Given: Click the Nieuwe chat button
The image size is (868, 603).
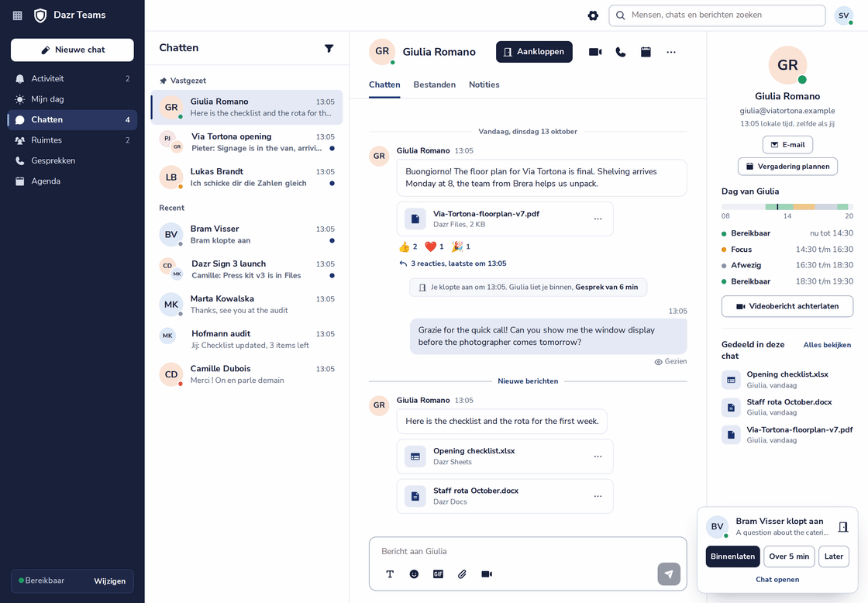Looking at the screenshot, I should point(72,50).
